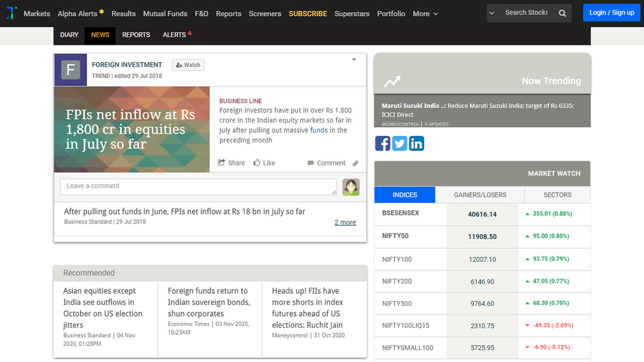This screenshot has height=362, width=644.
Task: Open the FPIs net inflow article thumbnail
Action: coord(132,129)
